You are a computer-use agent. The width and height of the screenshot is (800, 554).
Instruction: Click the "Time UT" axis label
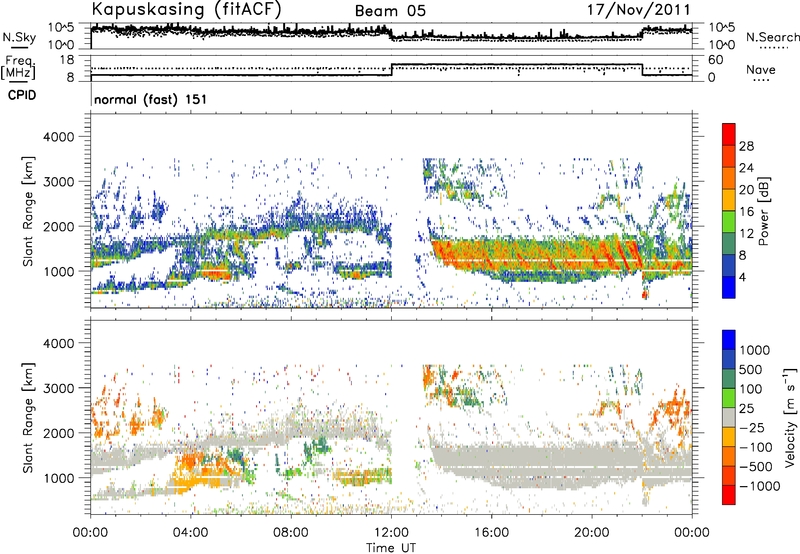click(x=391, y=548)
